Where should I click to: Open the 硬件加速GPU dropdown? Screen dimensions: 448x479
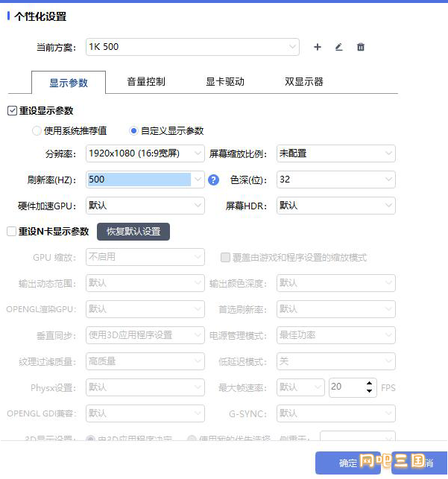coord(145,206)
